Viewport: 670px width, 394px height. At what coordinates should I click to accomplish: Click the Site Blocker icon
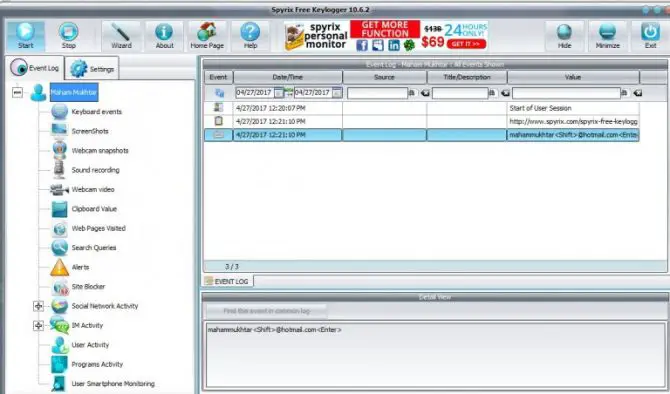(x=60, y=287)
